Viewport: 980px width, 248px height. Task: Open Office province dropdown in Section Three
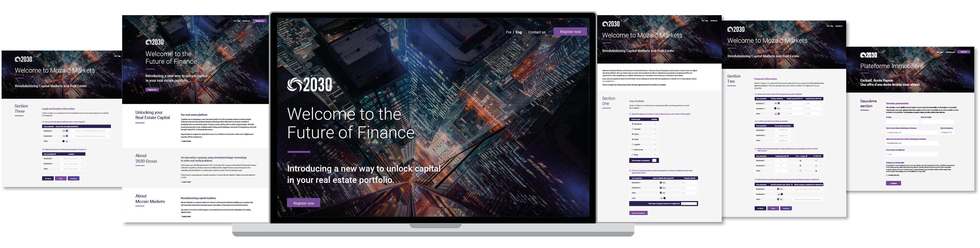(x=71, y=169)
